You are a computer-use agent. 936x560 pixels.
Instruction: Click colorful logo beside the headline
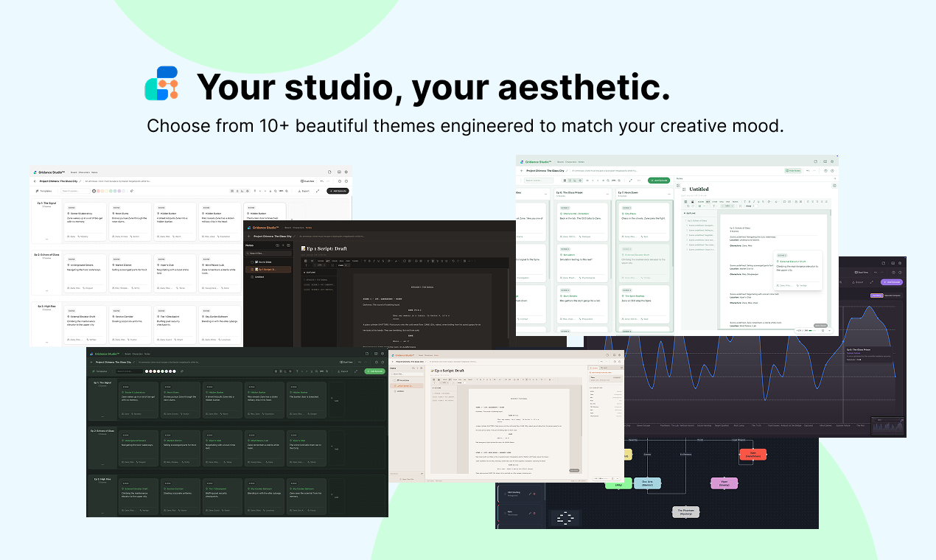click(162, 83)
